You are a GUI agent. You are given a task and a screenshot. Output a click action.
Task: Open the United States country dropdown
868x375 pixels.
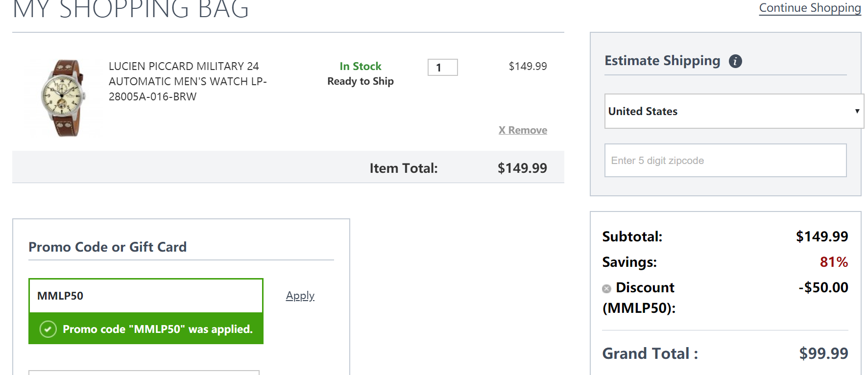point(734,111)
